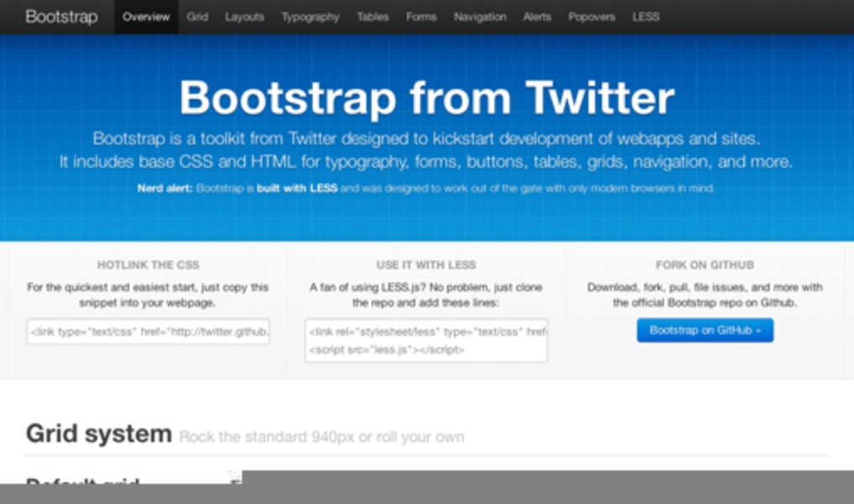
Task: Focus the LESS stylesheet snippet box
Action: point(426,340)
